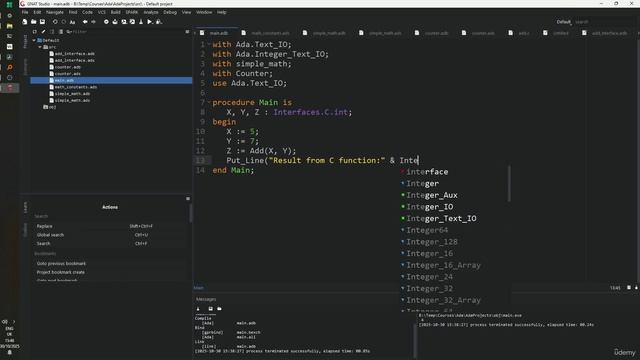This screenshot has height=360, width=640.
Task: Place the cursor on line 12 'Z := Add(X, Y);'
Action: point(261,151)
